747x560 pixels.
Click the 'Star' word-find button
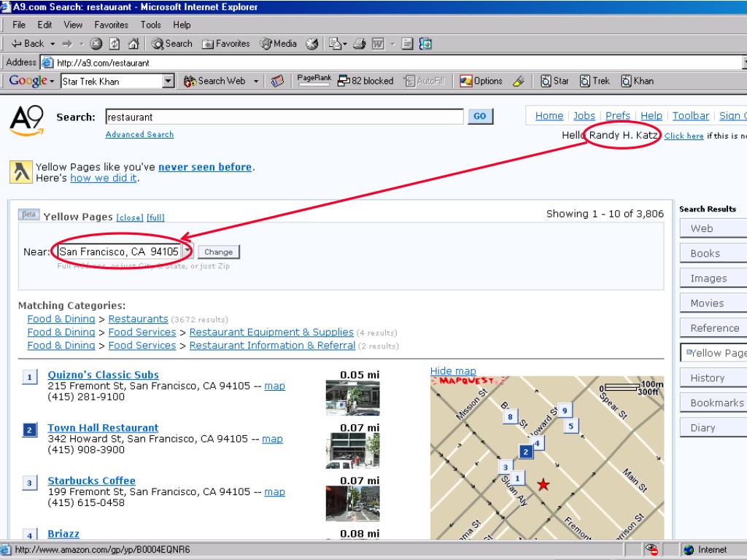(x=554, y=81)
